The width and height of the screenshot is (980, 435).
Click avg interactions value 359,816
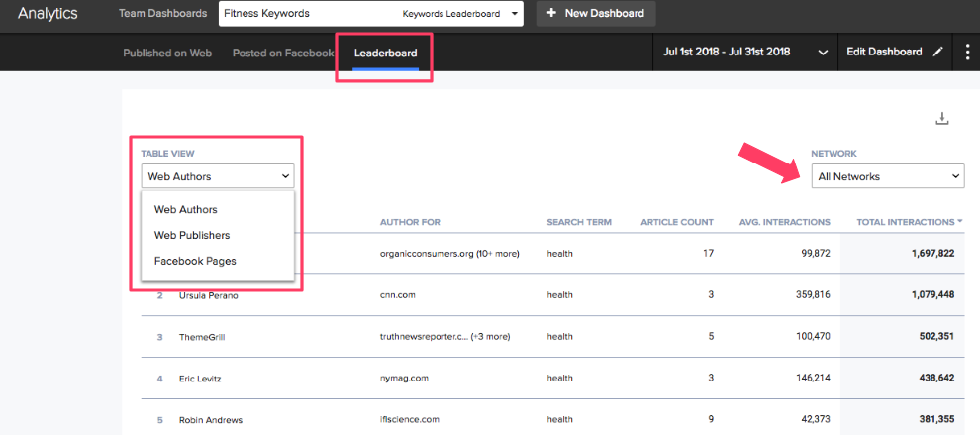point(811,295)
